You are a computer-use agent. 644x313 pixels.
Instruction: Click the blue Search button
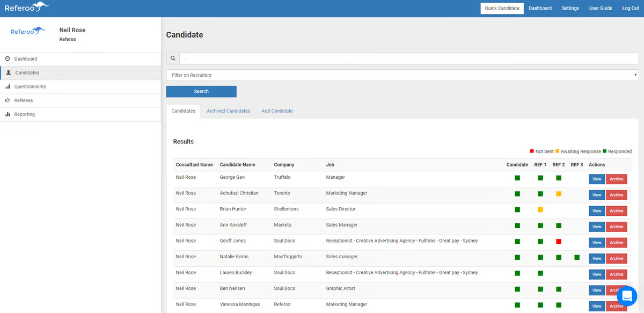click(x=201, y=91)
